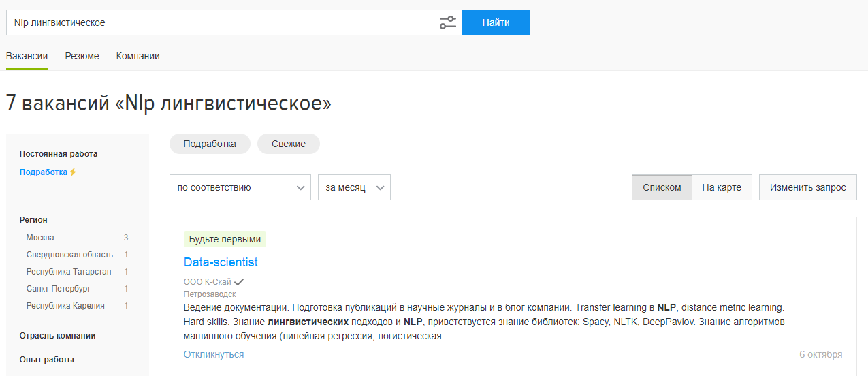Switch to the Вакансии tab
The height and width of the screenshot is (376, 868).
coord(27,56)
